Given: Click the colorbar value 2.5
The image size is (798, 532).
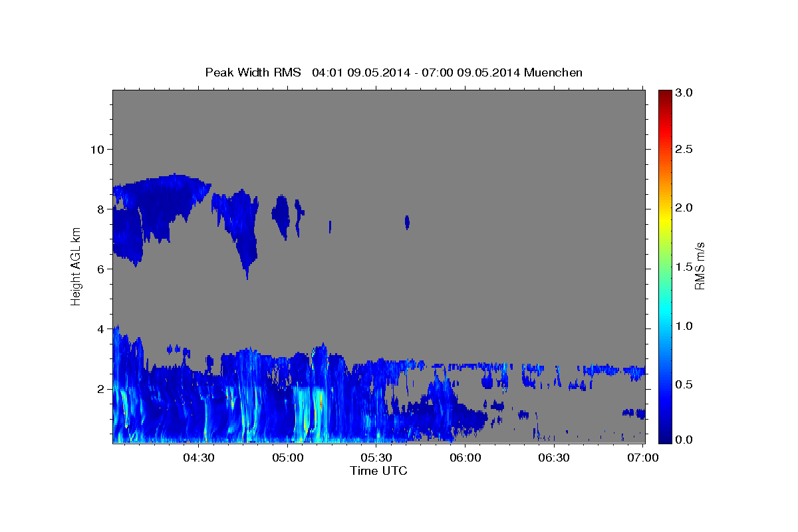Looking at the screenshot, I should click(684, 149).
